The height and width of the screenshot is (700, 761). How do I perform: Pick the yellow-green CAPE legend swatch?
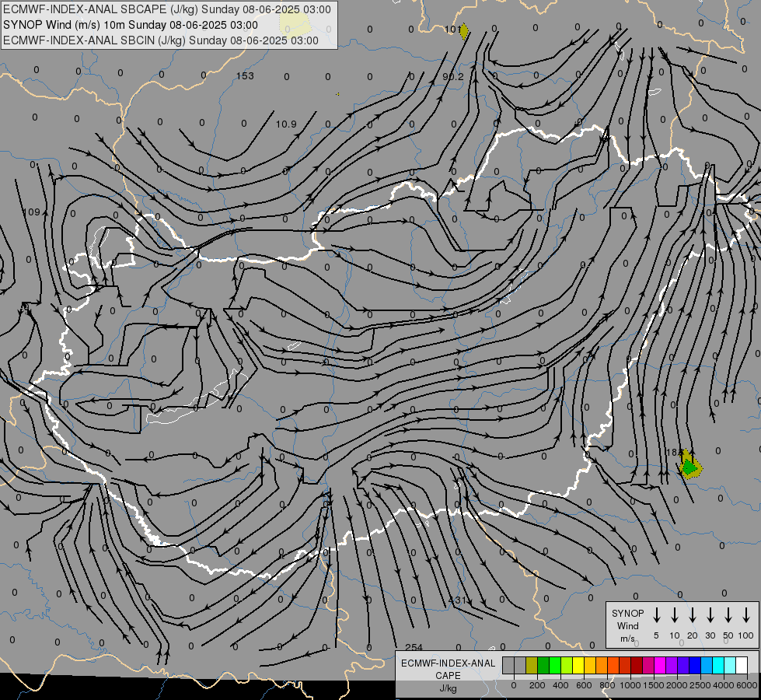[x=567, y=665]
